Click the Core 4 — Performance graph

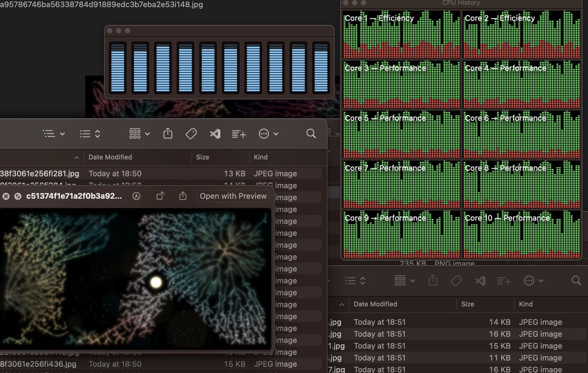point(522,84)
